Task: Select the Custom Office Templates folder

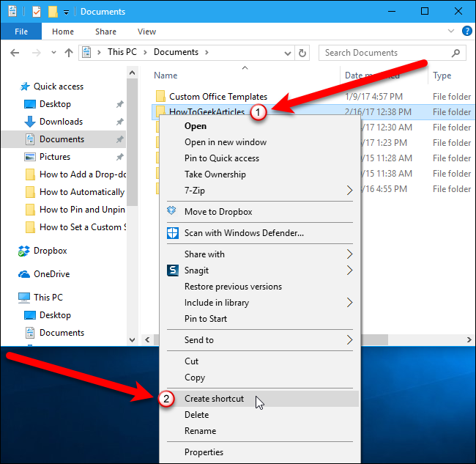Action: click(x=218, y=97)
